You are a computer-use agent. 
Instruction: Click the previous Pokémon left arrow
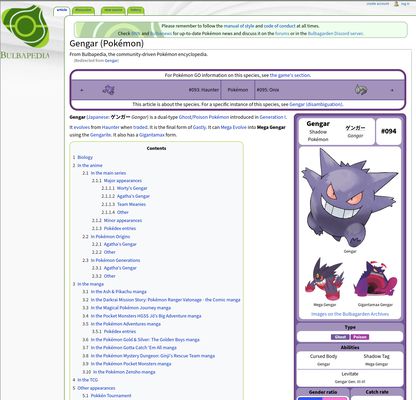click(82, 90)
